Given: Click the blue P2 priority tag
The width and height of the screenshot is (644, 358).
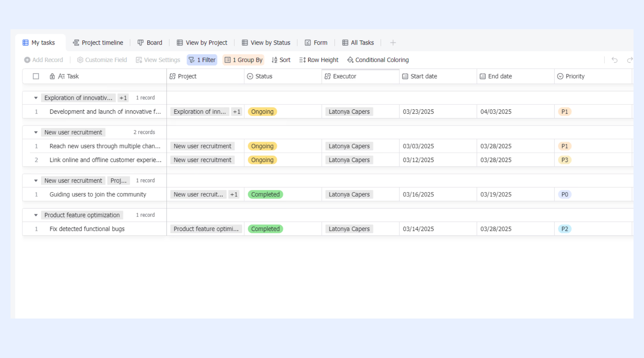Looking at the screenshot, I should (x=564, y=229).
